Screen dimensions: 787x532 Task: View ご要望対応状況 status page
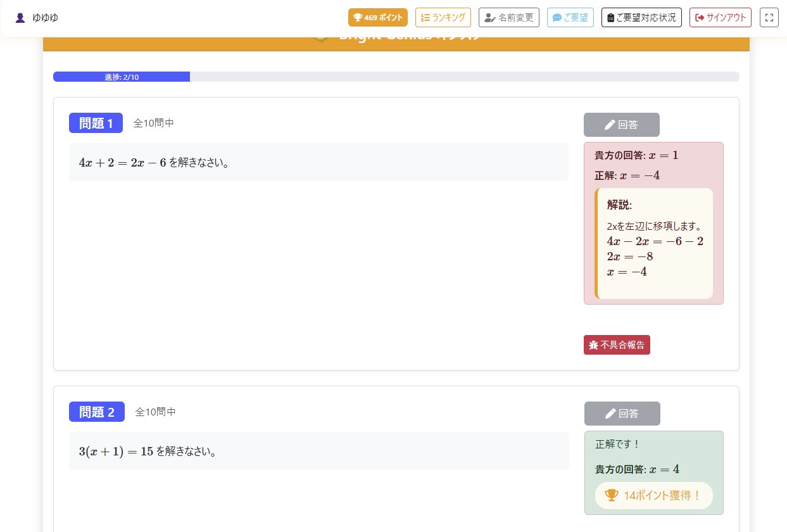pos(641,18)
